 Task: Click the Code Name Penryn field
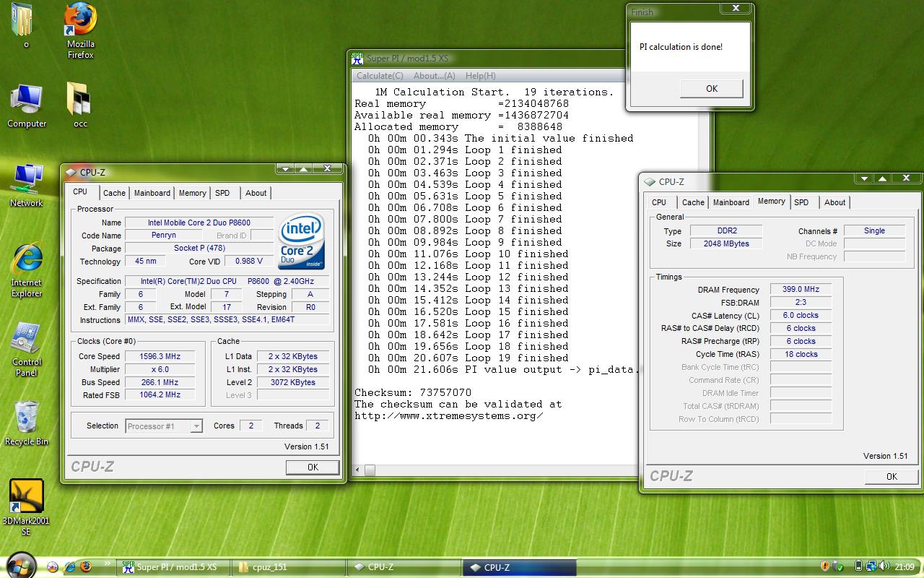pos(163,236)
